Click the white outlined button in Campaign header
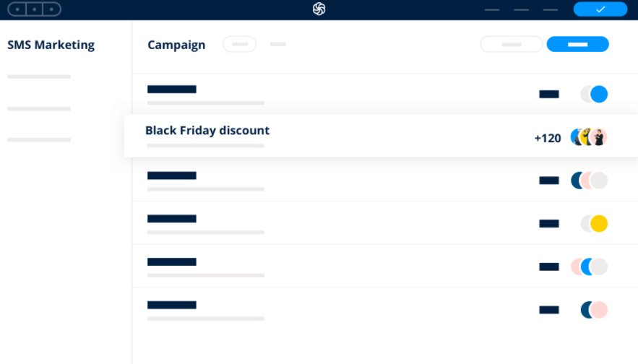Image resolution: width=638 pixels, height=364 pixels. pos(511,44)
